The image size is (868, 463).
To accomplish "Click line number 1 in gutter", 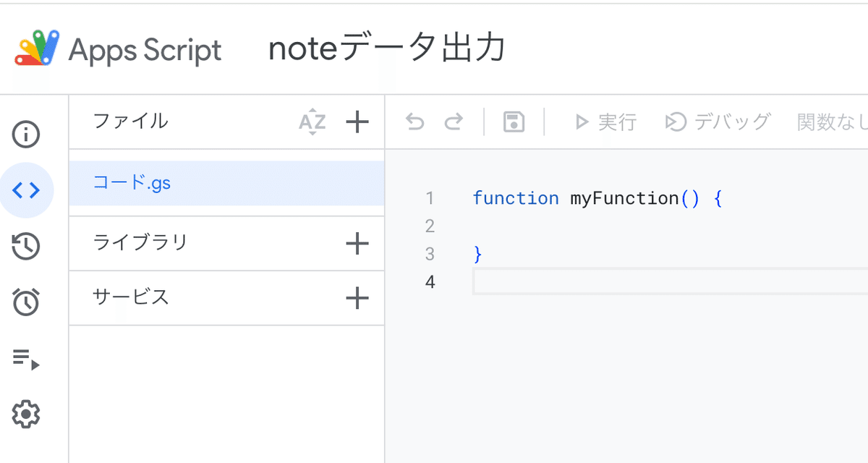I will [x=430, y=198].
